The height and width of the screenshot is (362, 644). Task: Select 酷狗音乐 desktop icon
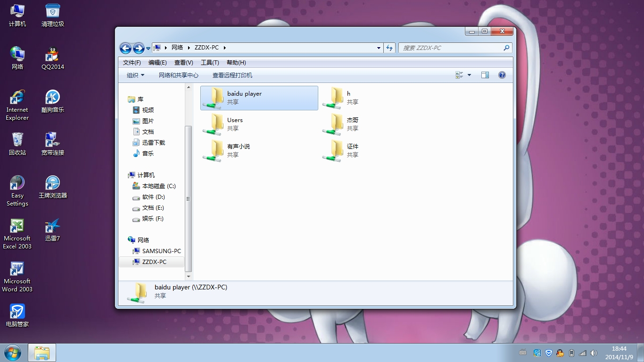pyautogui.click(x=52, y=101)
